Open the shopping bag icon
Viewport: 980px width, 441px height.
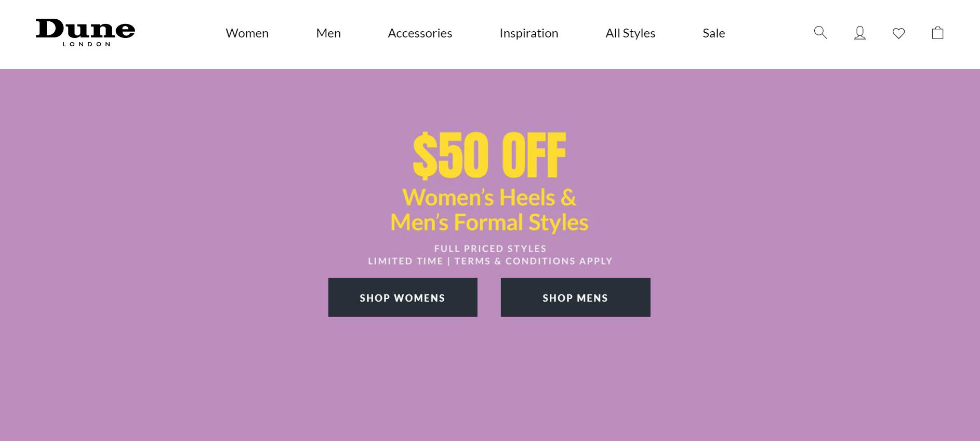coord(937,33)
